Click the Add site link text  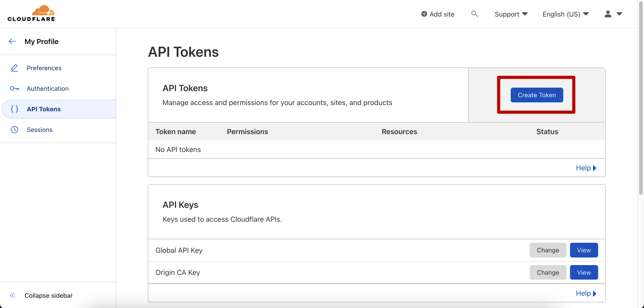442,14
